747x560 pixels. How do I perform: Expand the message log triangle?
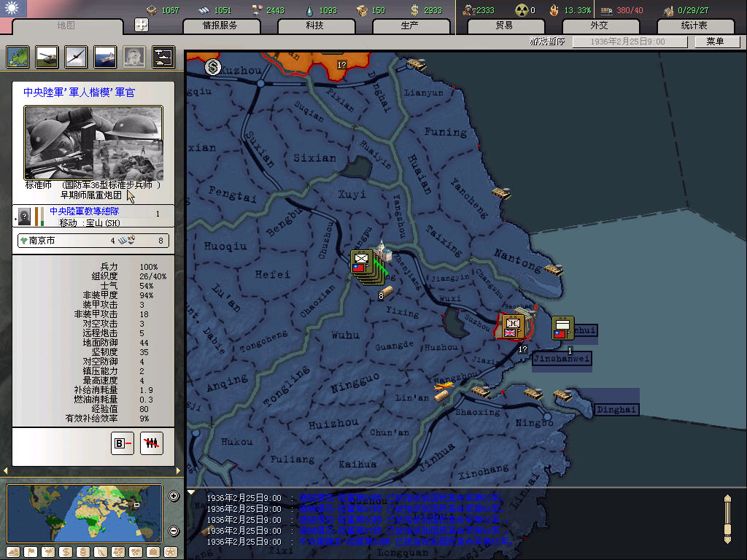(x=191, y=492)
